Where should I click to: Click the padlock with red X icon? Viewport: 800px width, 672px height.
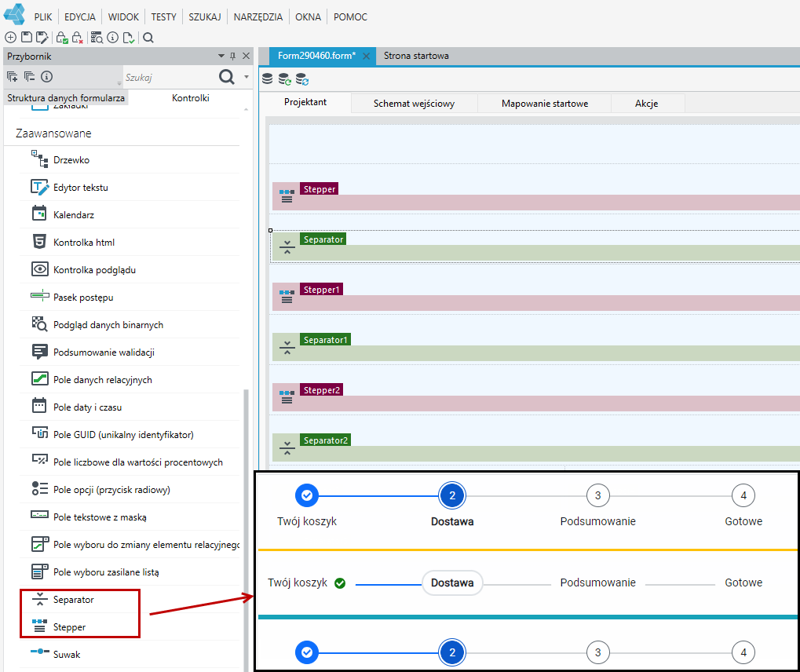click(x=77, y=37)
